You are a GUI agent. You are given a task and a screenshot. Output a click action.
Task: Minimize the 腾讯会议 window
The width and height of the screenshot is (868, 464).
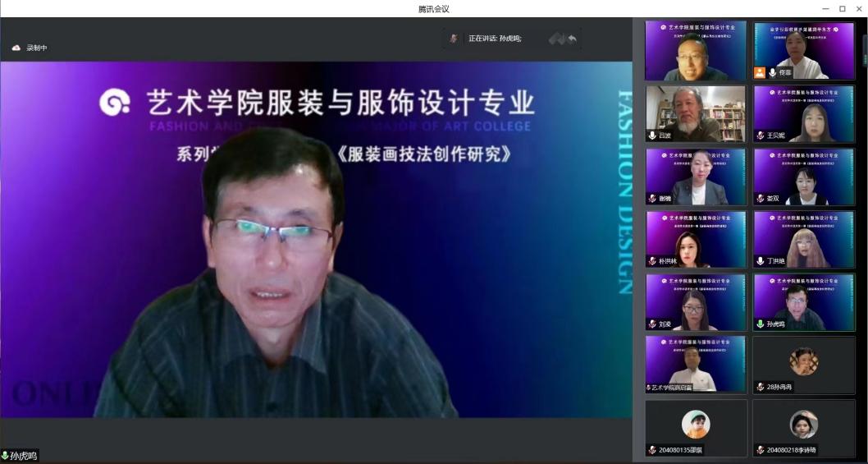[826, 8]
